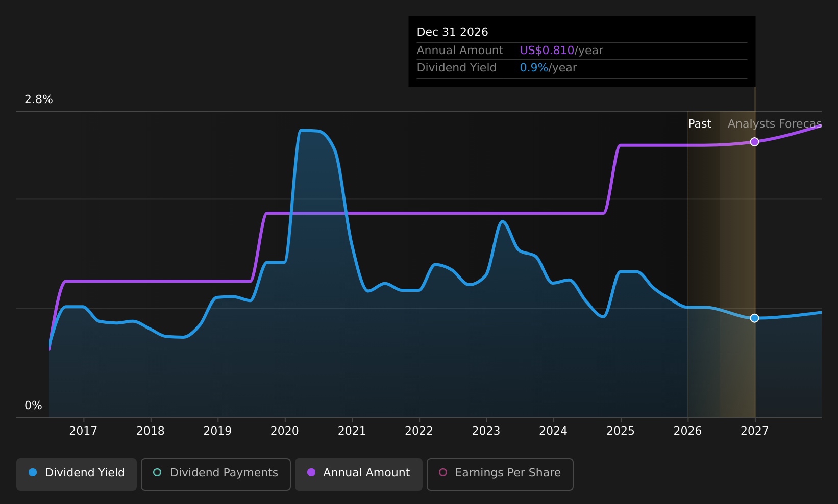Viewport: 838px width, 504px height.
Task: Click the 0% y-axis label
Action: pyautogui.click(x=34, y=406)
